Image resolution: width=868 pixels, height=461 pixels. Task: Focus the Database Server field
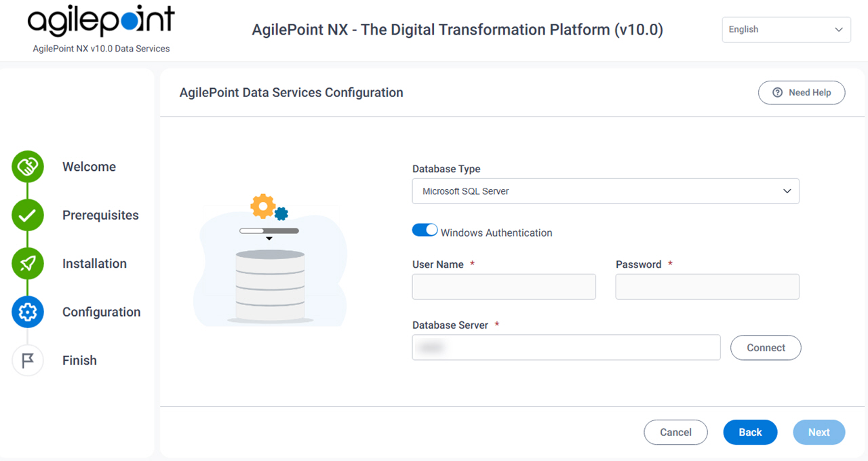pos(566,347)
